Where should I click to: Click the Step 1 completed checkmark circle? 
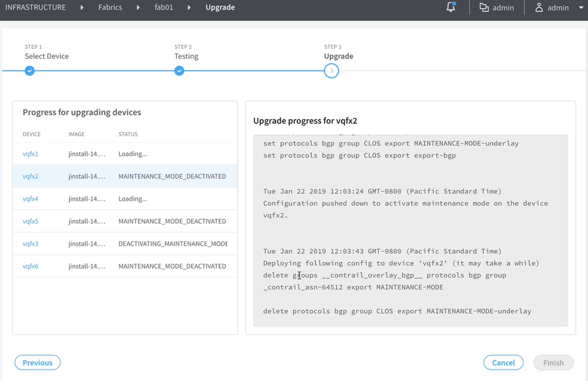pyautogui.click(x=30, y=71)
